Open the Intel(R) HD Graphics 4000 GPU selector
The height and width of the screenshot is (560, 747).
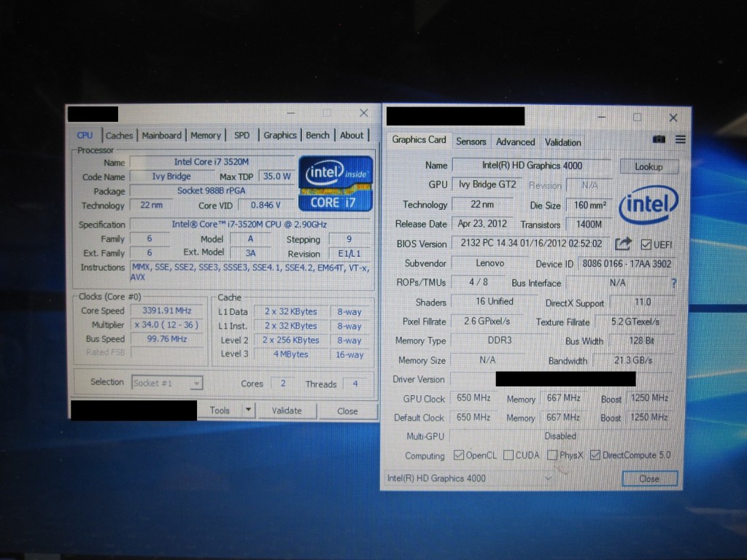471,478
